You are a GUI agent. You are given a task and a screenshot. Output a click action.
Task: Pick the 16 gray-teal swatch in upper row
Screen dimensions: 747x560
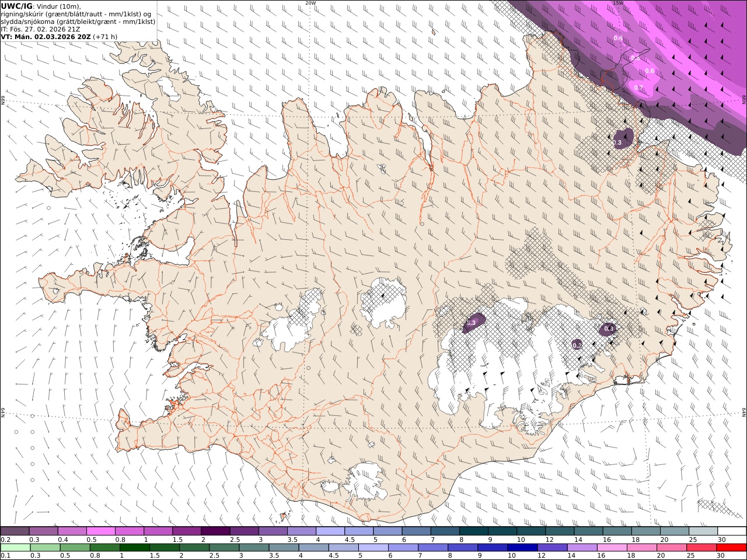(x=617, y=531)
